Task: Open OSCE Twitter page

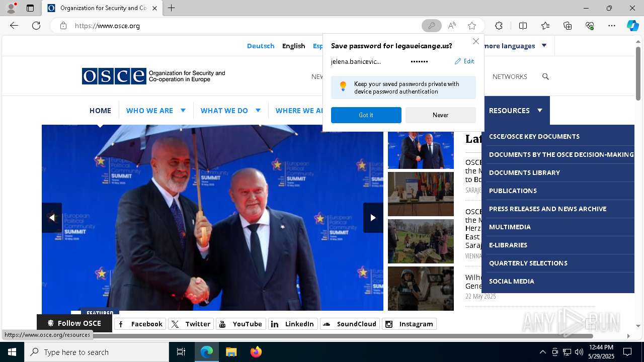Action: 191,324
